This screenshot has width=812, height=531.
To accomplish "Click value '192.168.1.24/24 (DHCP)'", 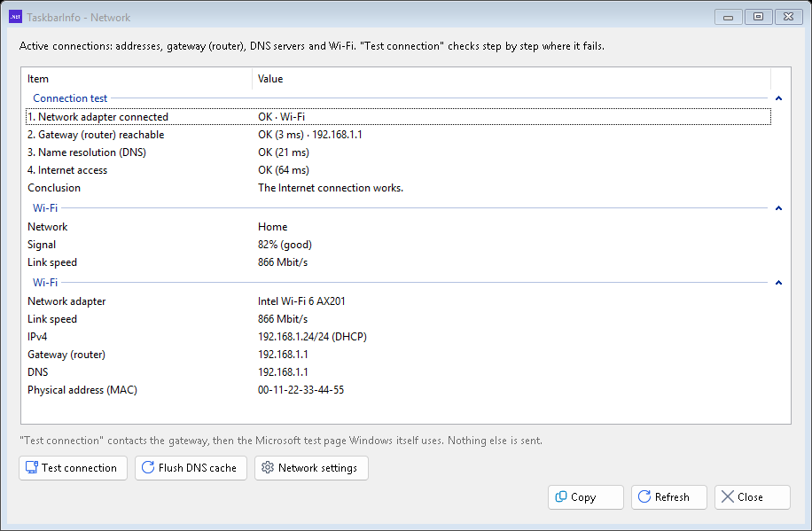I will click(x=312, y=337).
